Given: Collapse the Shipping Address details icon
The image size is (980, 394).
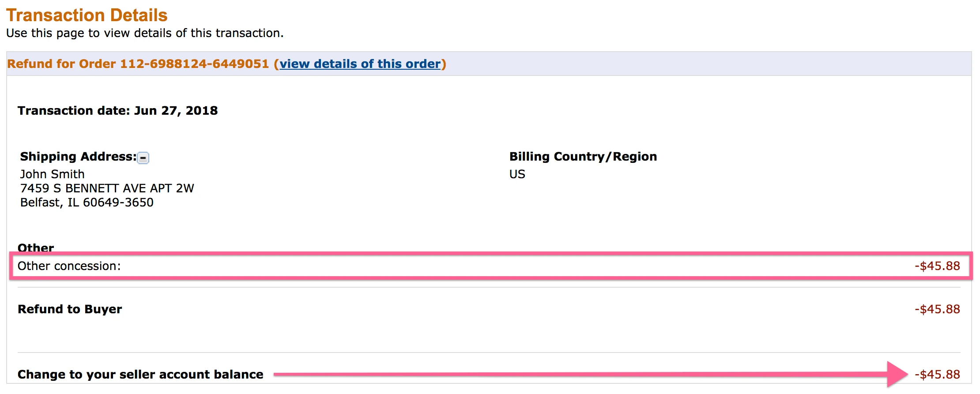Looking at the screenshot, I should pyautogui.click(x=143, y=158).
